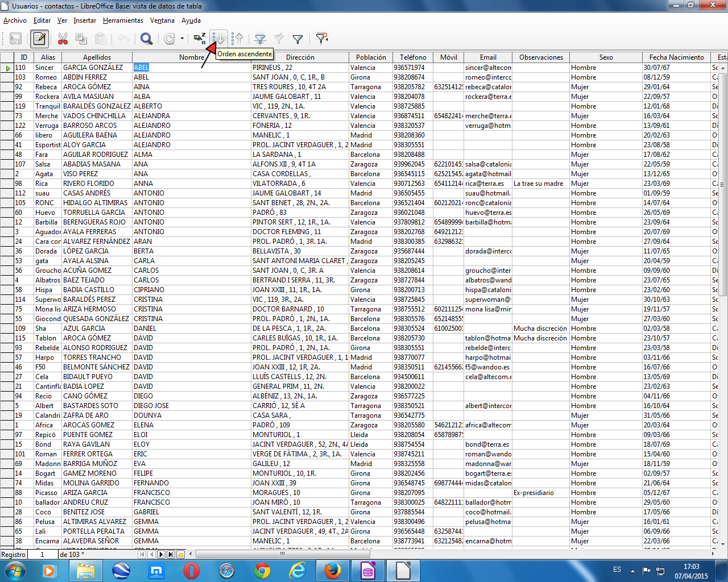Click the cell 'DIEGO JOSE'
This screenshot has height=582, width=728.
[x=192, y=406]
